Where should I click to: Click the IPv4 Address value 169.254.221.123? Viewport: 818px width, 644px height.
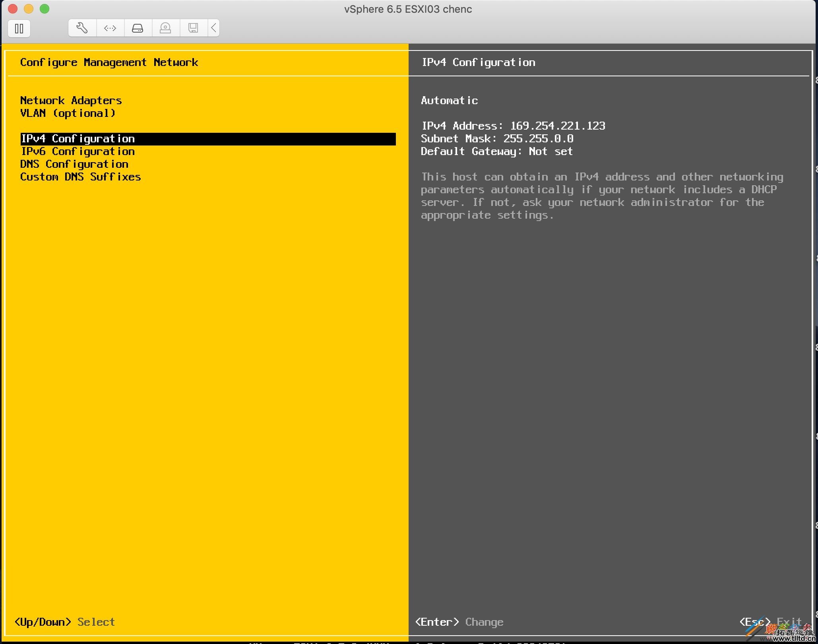tap(557, 126)
